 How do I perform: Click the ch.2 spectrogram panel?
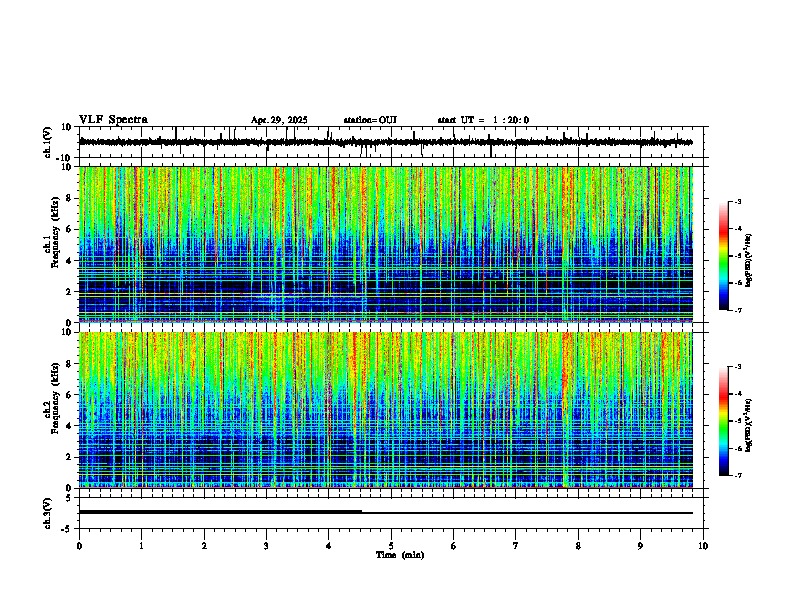point(385,410)
